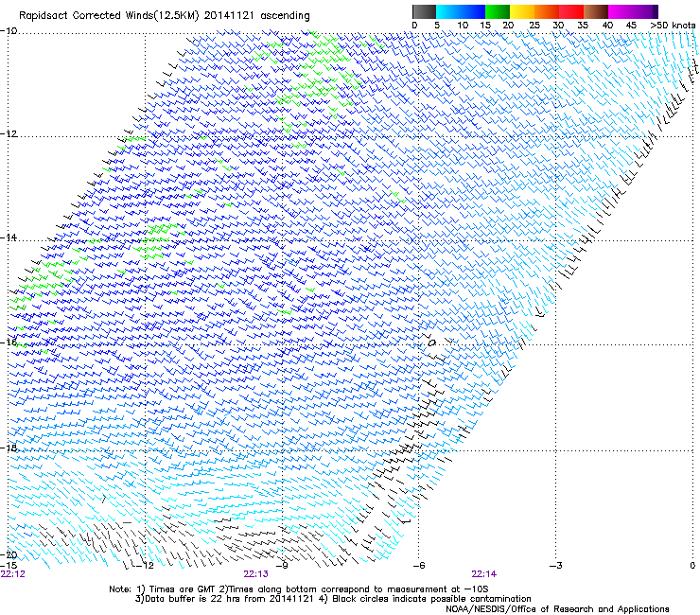Select the orange 25-30 knots legend segment
Screen dimensions: 700x615
[547, 11]
